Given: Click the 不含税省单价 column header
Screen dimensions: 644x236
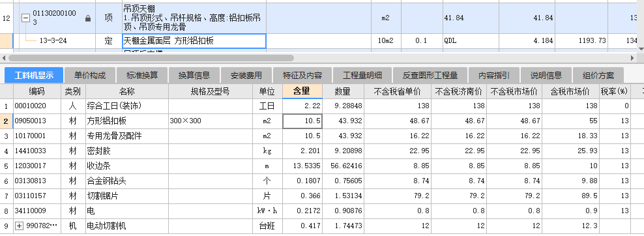Looking at the screenshot, I should point(397,91).
